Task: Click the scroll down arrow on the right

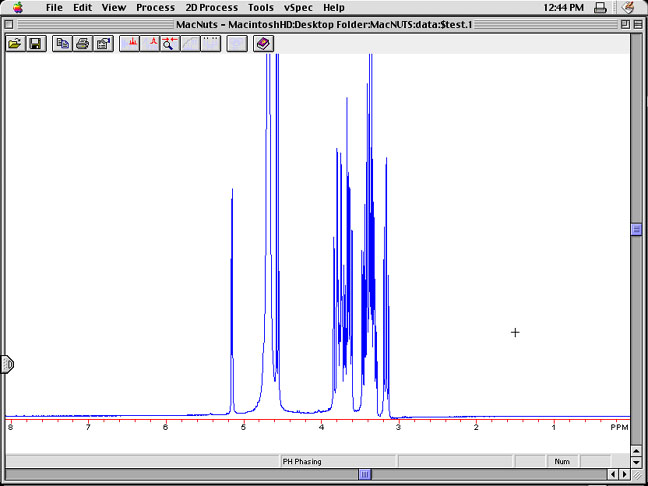Action: point(636,461)
